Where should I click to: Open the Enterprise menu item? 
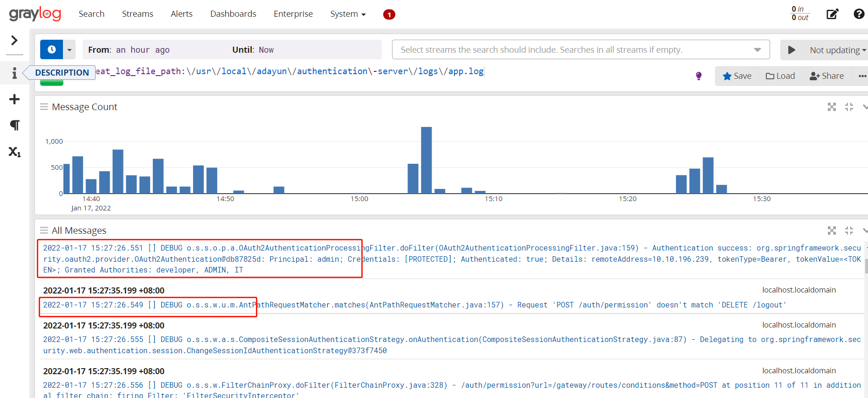(x=293, y=14)
